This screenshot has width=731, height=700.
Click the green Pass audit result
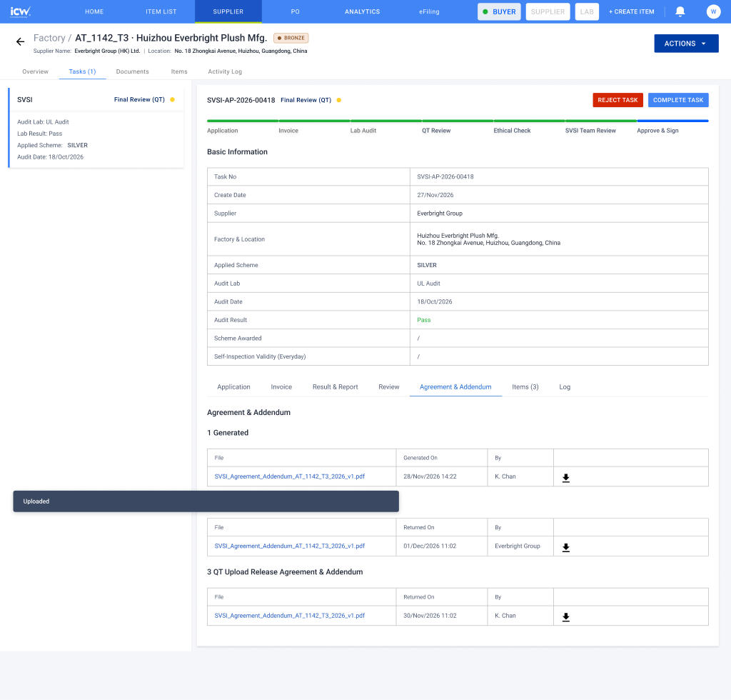[x=423, y=320]
